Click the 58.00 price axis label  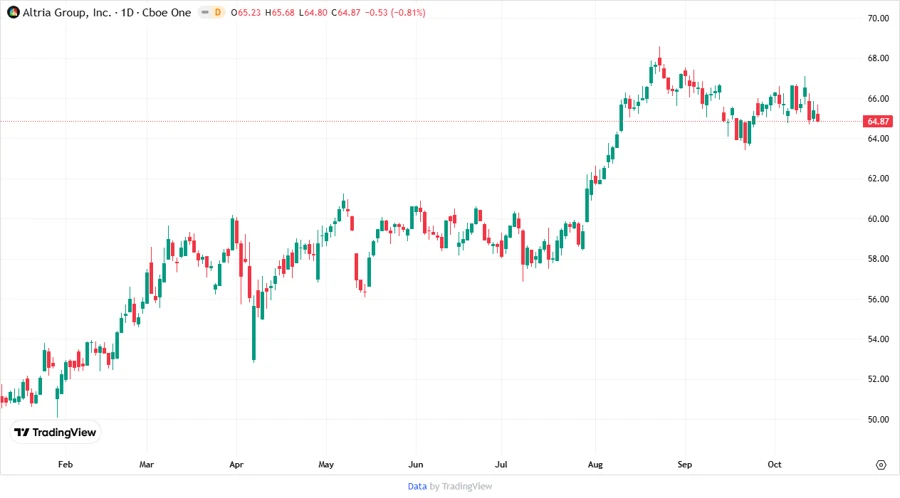point(878,259)
